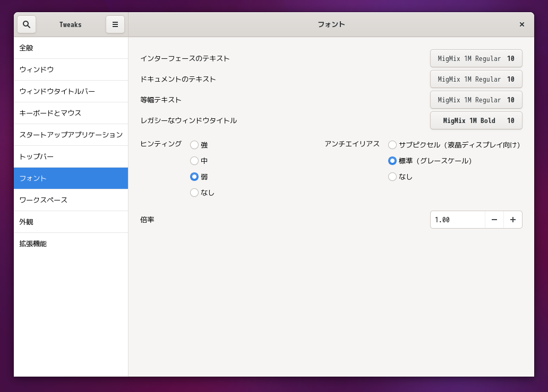548x392 pixels.
Task: Click the 倍率 value field showing 1.00
Action: (458, 220)
